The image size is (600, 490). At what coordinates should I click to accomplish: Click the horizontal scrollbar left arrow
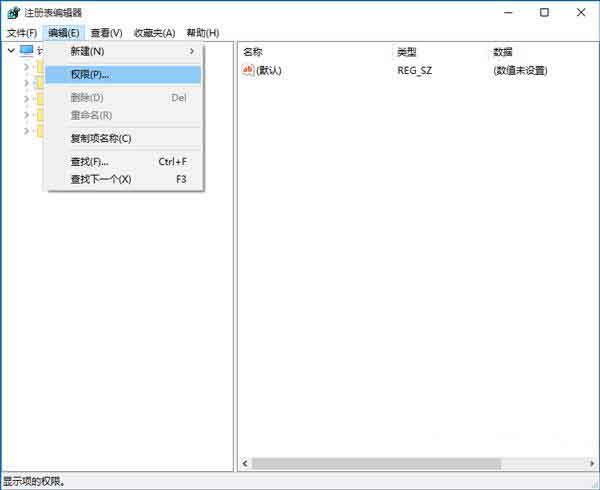(x=245, y=464)
